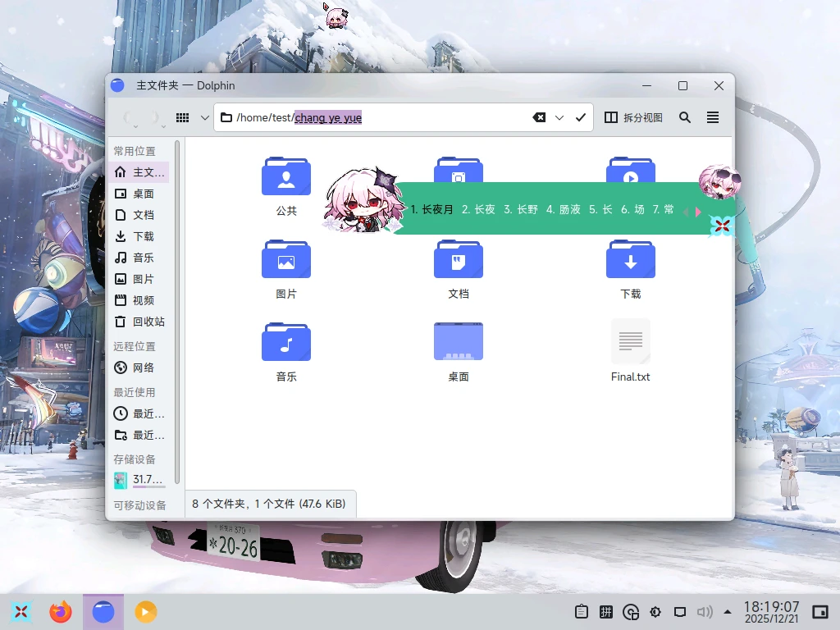The width and height of the screenshot is (840, 630).
Task: Open the 图片 folder in file view
Action: [286, 269]
